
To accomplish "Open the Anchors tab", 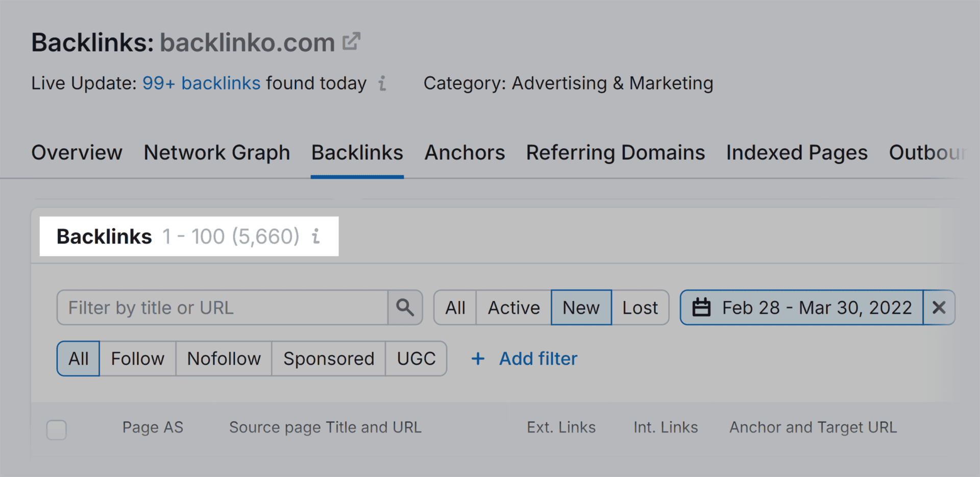I will (464, 152).
